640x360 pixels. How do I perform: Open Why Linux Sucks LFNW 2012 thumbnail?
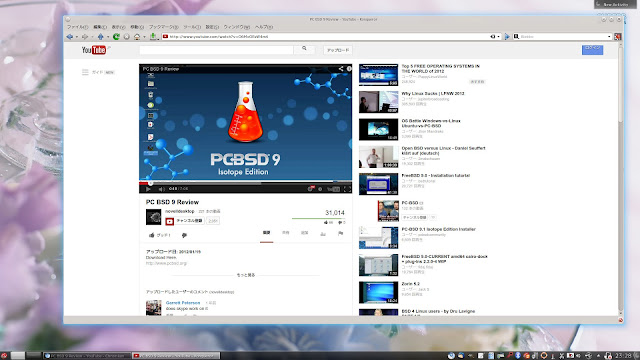[378, 102]
